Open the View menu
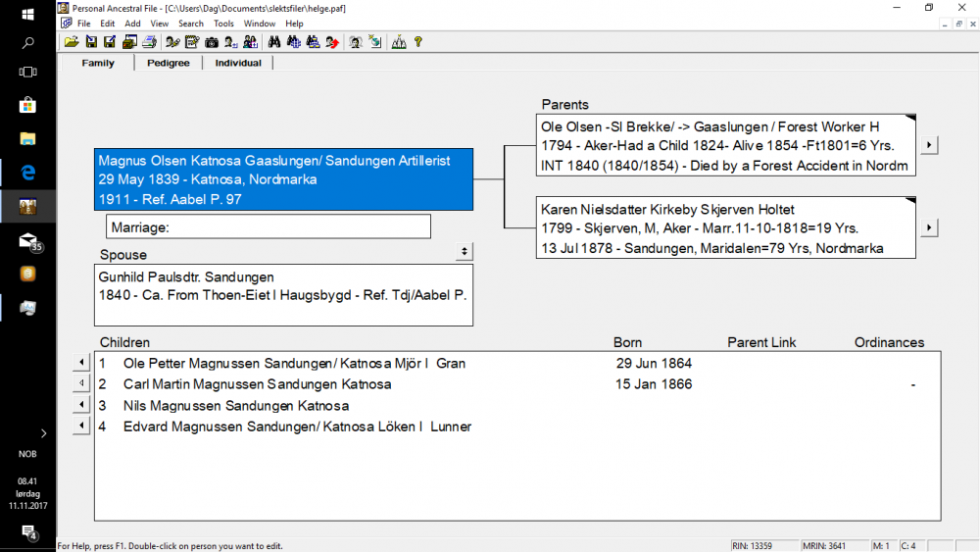Image resolution: width=980 pixels, height=552 pixels. (x=160, y=24)
